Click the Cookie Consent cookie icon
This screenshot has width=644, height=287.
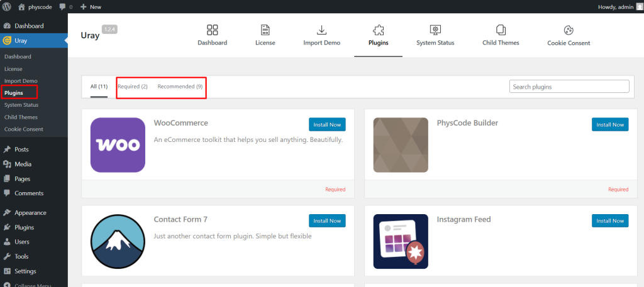(x=569, y=30)
